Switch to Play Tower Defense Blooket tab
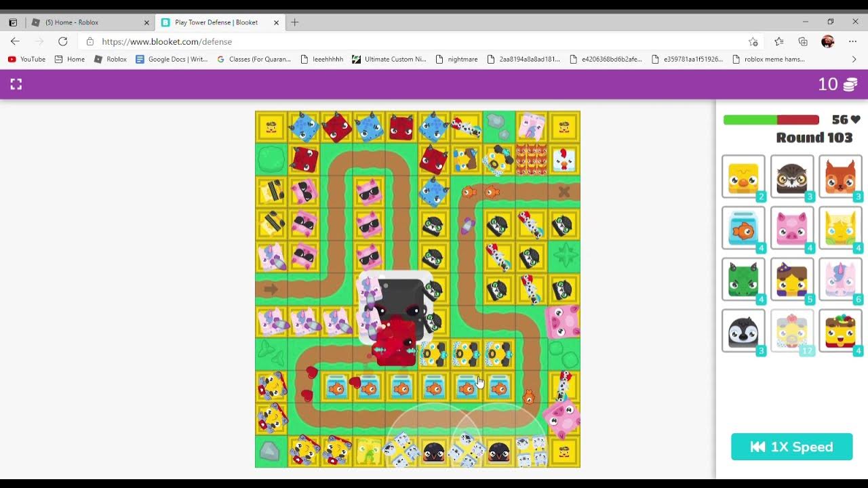This screenshot has width=868, height=488. (x=218, y=22)
